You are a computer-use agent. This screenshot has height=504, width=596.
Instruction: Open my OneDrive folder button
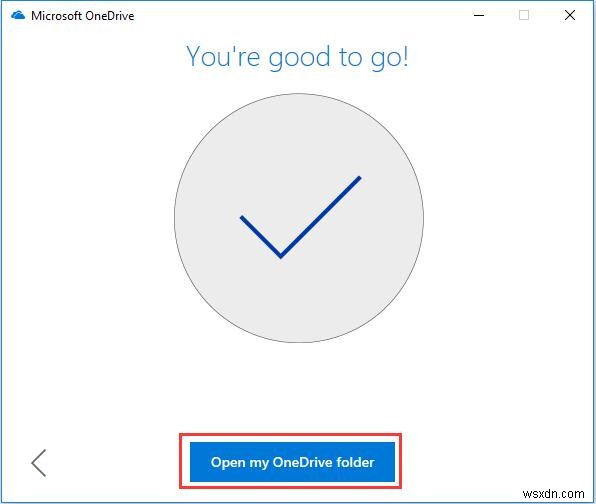coord(292,462)
